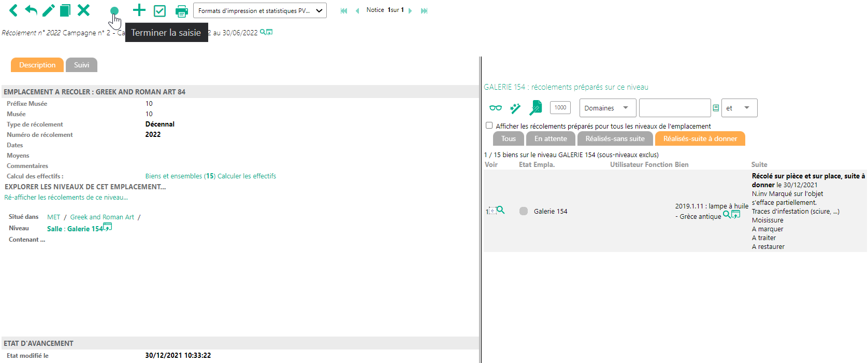Click the 'Calculer les effectifs' link
This screenshot has width=868, height=363.
click(x=247, y=176)
